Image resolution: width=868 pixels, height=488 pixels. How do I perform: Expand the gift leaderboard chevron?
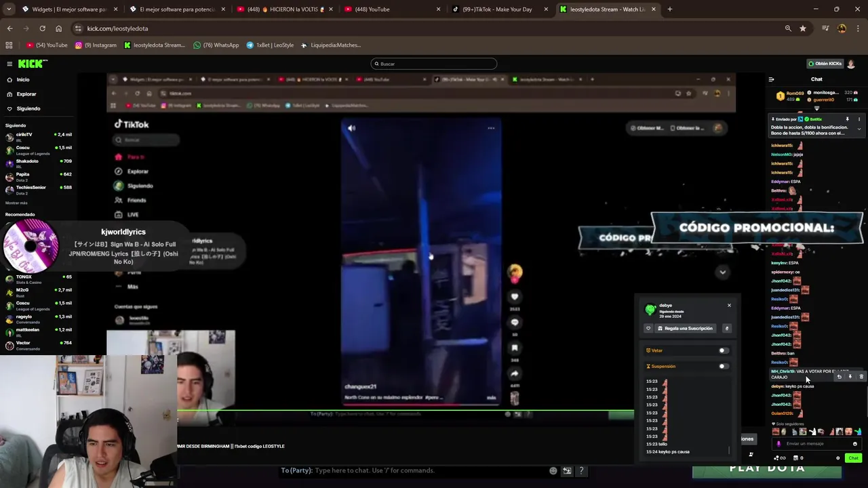click(x=816, y=108)
